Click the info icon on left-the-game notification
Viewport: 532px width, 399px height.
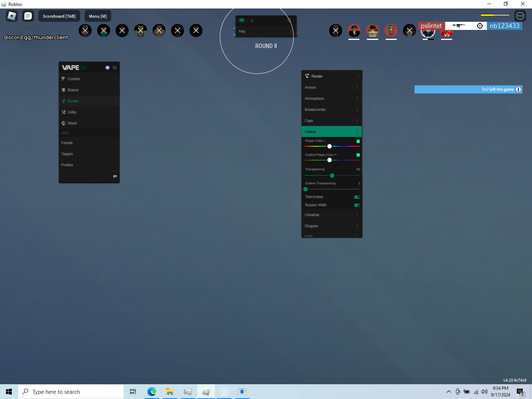coord(518,89)
